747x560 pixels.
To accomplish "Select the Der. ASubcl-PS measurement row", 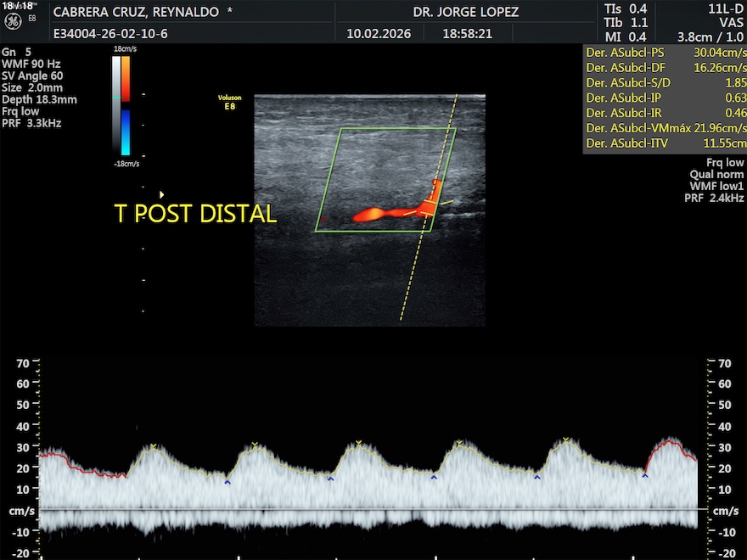I will click(666, 52).
